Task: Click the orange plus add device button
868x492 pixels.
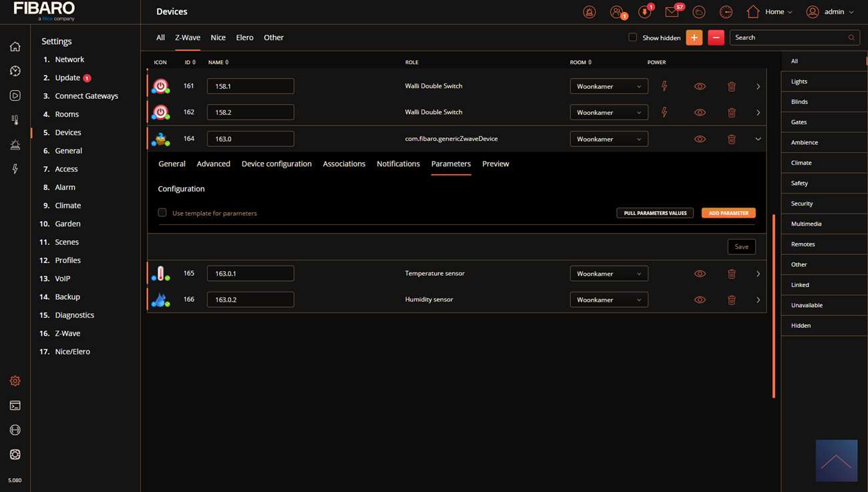Action: pos(694,38)
